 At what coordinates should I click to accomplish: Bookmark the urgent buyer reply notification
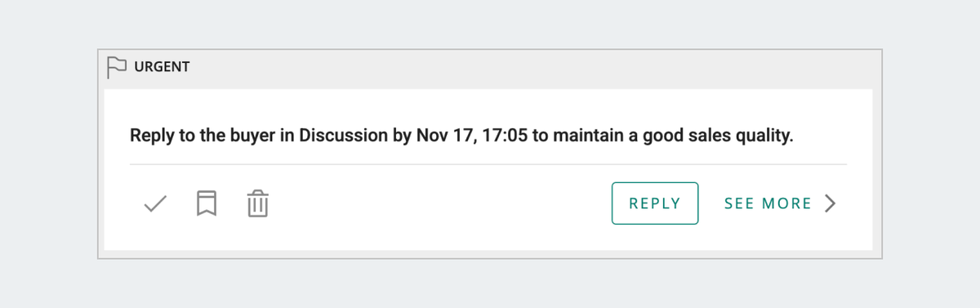click(x=207, y=203)
